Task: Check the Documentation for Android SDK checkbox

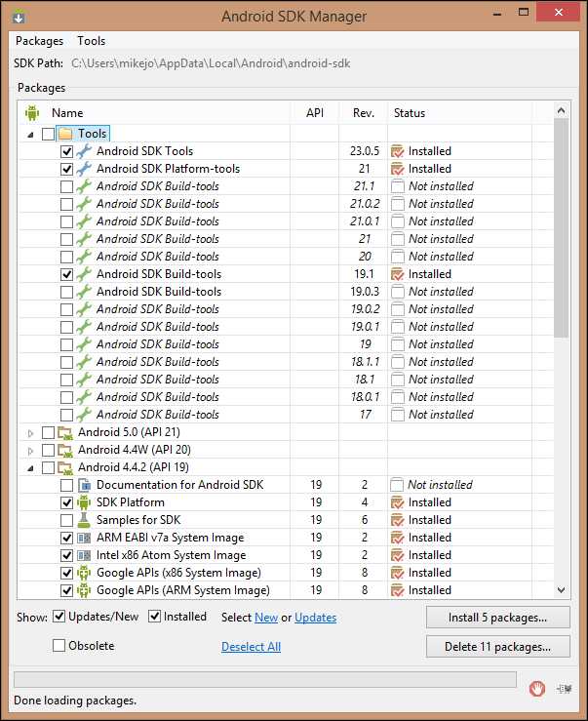Action: 66,485
